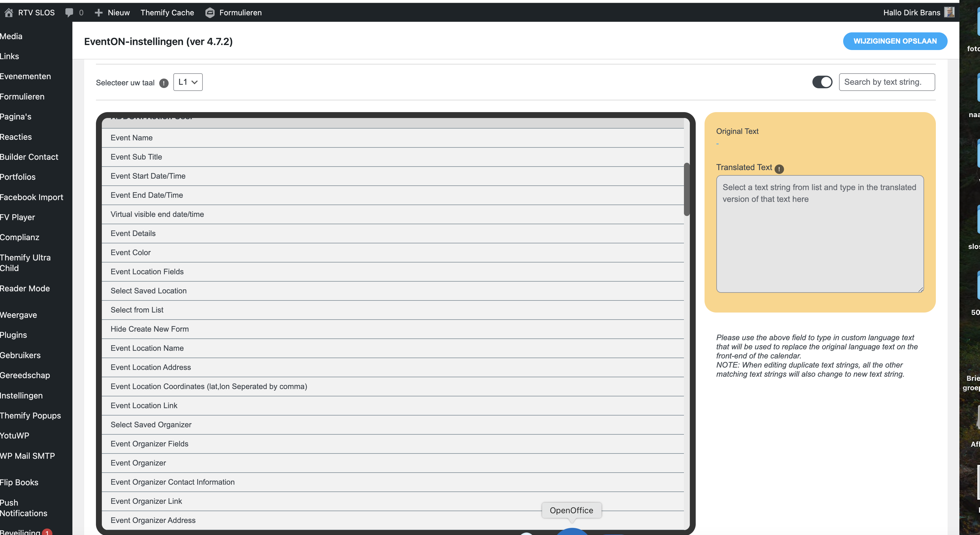Image resolution: width=980 pixels, height=535 pixels.
Task: Open Formulieren in the left sidebar
Action: pyautogui.click(x=22, y=97)
